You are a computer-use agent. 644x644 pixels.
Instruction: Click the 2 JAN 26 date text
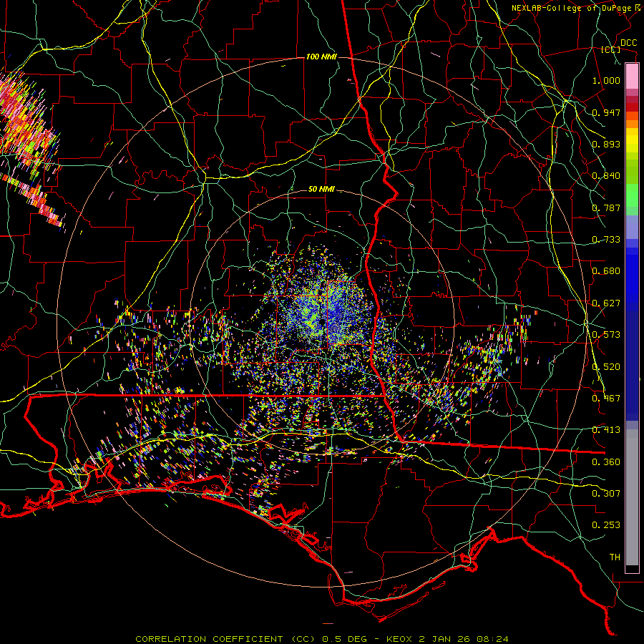(444, 639)
